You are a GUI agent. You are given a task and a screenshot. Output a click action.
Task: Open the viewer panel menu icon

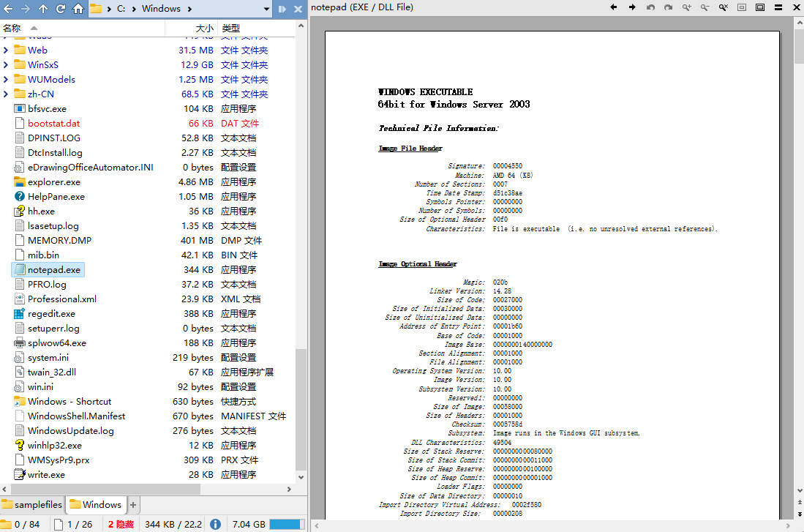pyautogui.click(x=778, y=7)
